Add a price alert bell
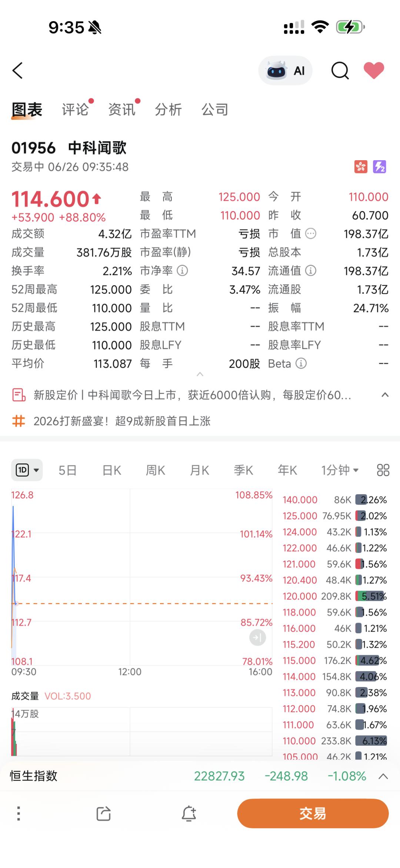 pyautogui.click(x=189, y=813)
